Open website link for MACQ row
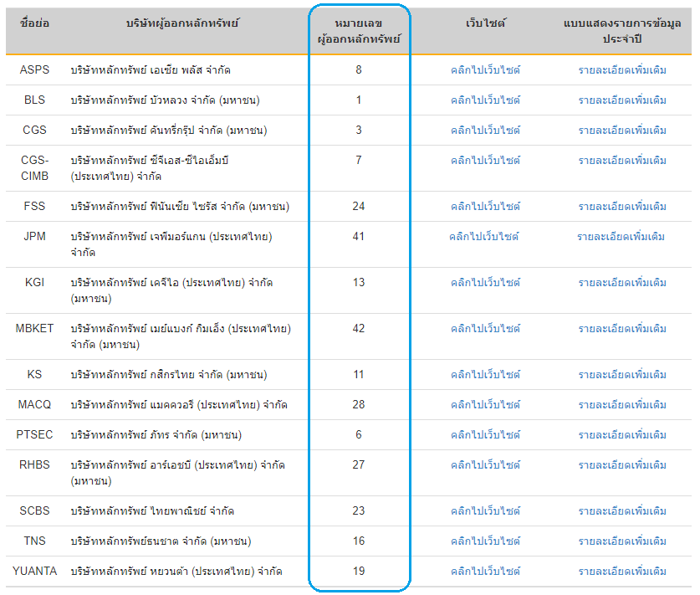The height and width of the screenshot is (595, 700). [485, 405]
